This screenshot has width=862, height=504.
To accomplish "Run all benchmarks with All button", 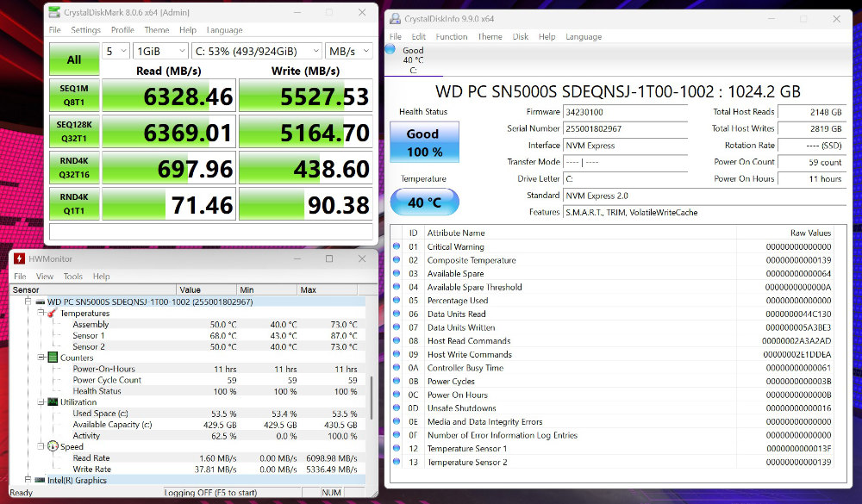I will pos(74,59).
